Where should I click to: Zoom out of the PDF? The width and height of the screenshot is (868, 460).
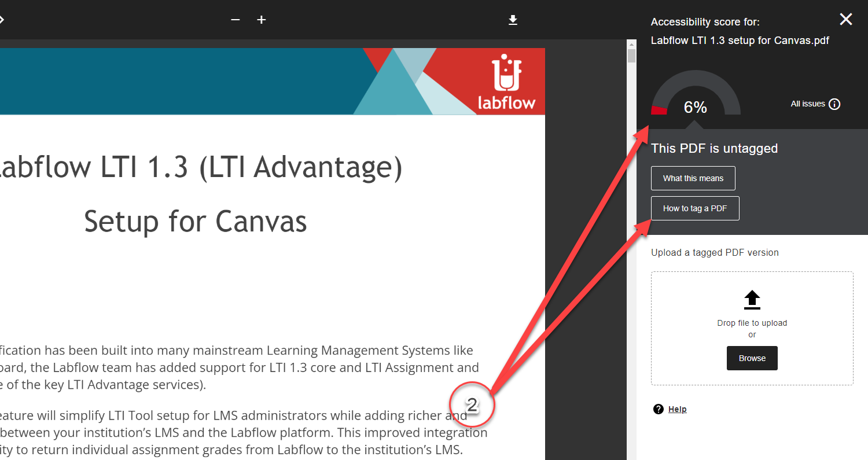tap(235, 19)
